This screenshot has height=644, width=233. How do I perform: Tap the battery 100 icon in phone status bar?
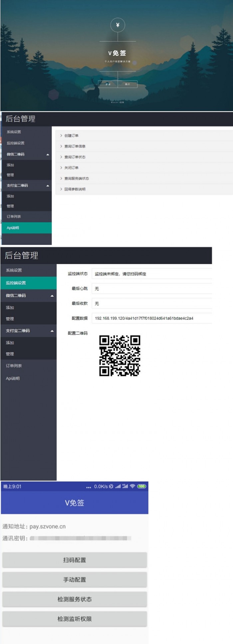pyautogui.click(x=142, y=486)
